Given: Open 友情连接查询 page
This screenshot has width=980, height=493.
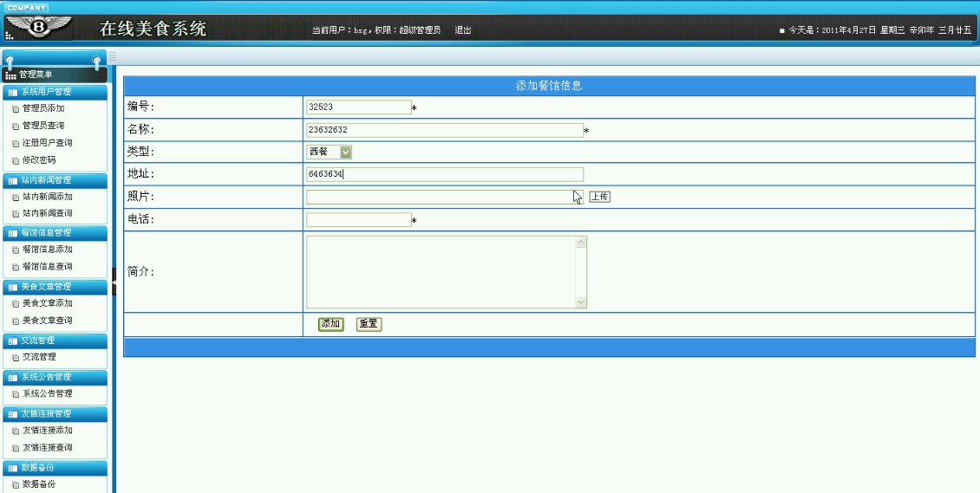Looking at the screenshot, I should (48, 448).
